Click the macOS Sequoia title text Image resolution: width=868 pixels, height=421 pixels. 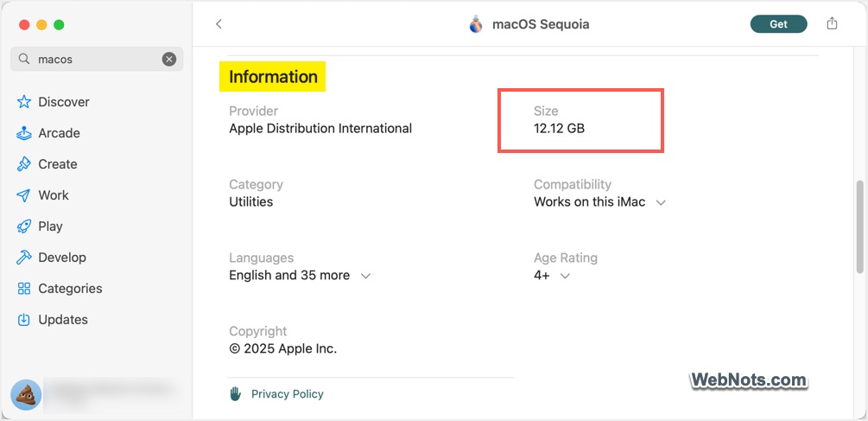(x=541, y=24)
